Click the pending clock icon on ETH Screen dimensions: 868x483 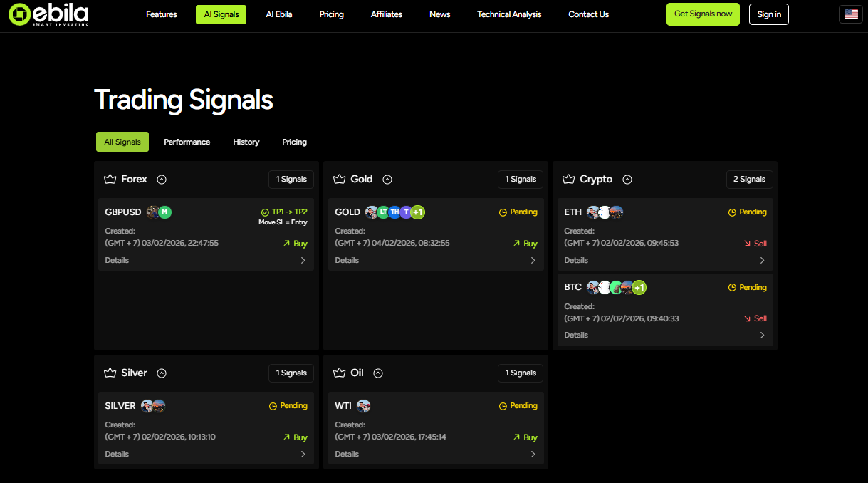(732, 212)
